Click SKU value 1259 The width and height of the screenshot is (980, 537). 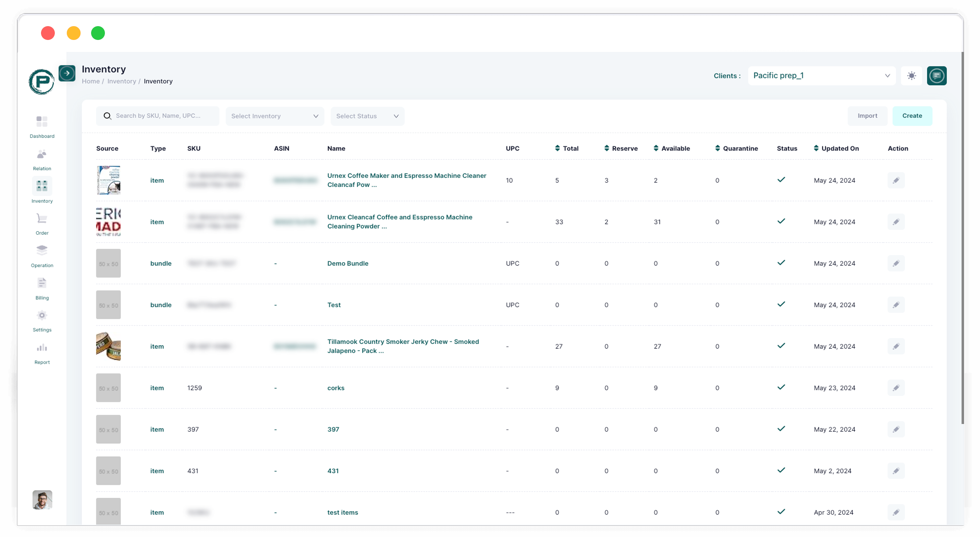coord(195,388)
